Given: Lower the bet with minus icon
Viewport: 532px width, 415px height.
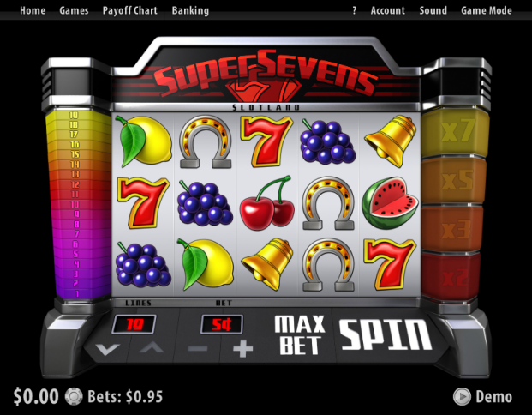Looking at the screenshot, I should click(197, 349).
